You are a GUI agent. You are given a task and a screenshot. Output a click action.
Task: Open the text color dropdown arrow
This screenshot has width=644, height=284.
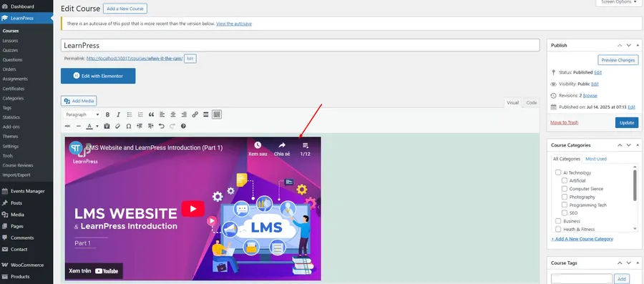pos(97,126)
